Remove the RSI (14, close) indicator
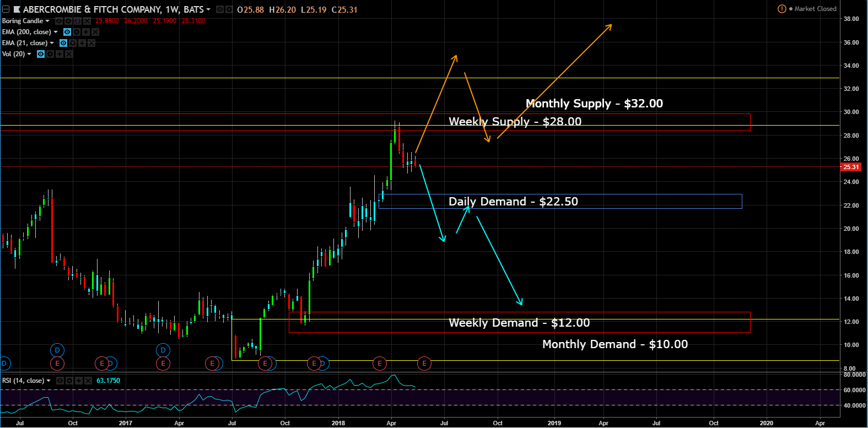 pyautogui.click(x=89, y=381)
